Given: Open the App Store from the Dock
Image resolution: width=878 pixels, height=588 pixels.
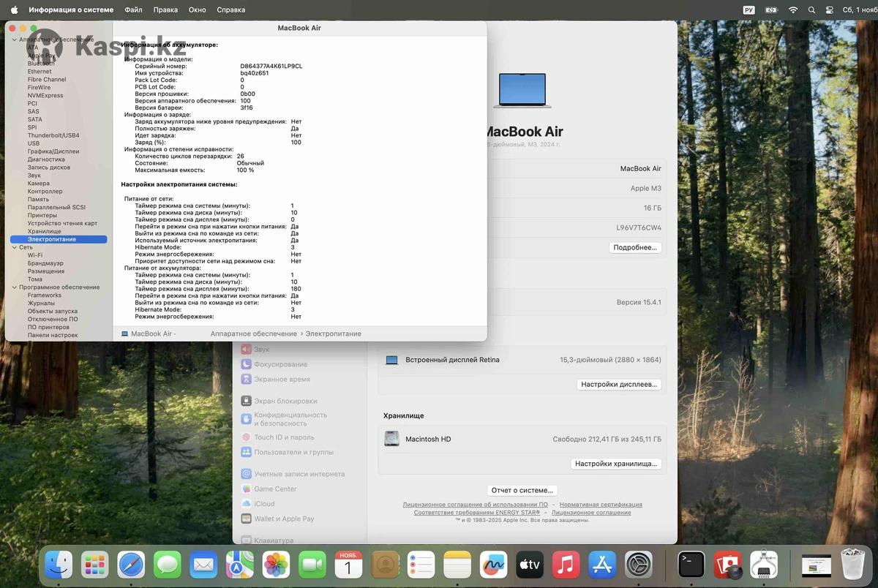Looking at the screenshot, I should (x=601, y=565).
